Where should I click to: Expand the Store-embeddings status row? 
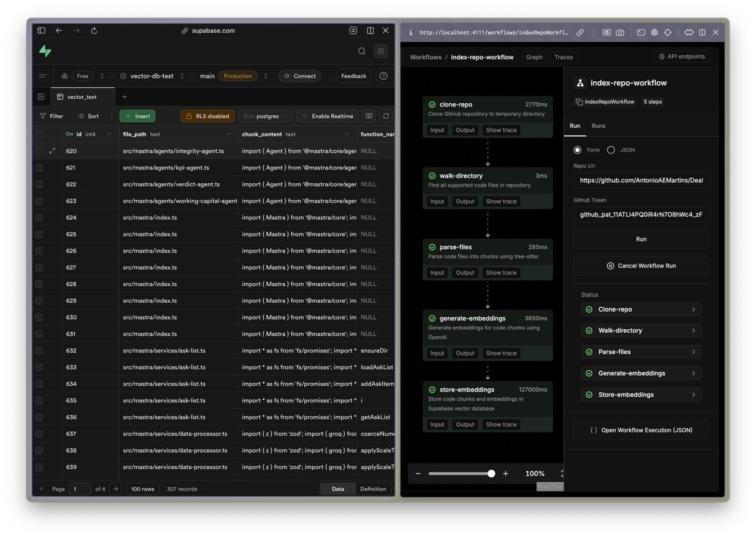641,395
